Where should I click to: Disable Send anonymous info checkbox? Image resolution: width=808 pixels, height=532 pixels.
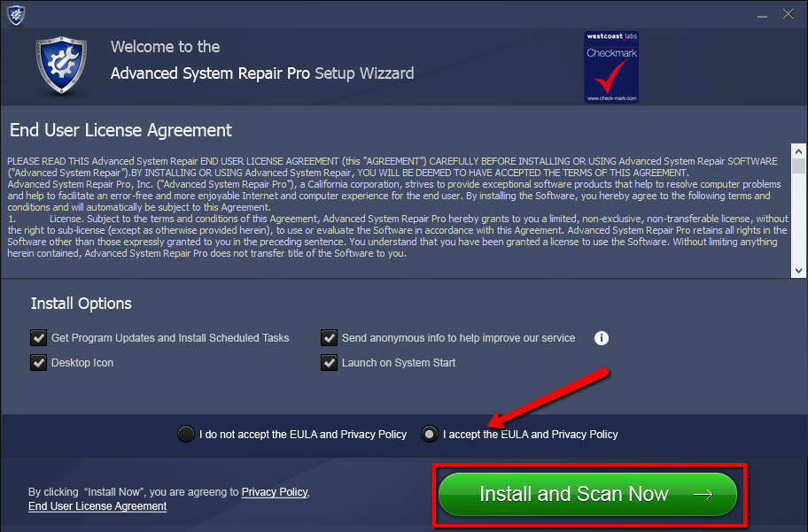[x=329, y=338]
